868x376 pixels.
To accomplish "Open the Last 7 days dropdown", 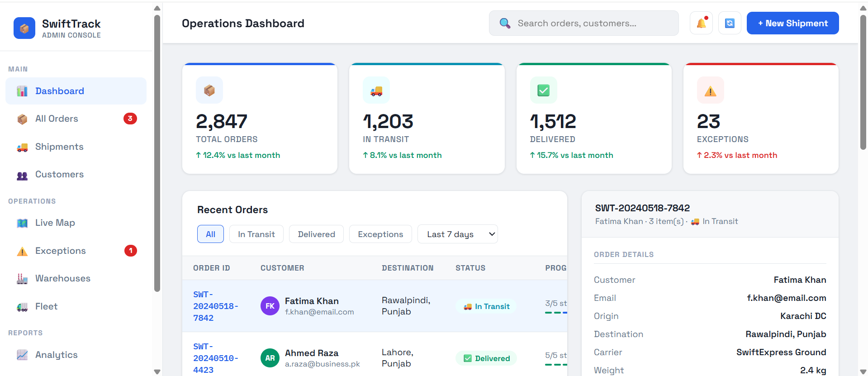I will pyautogui.click(x=457, y=234).
